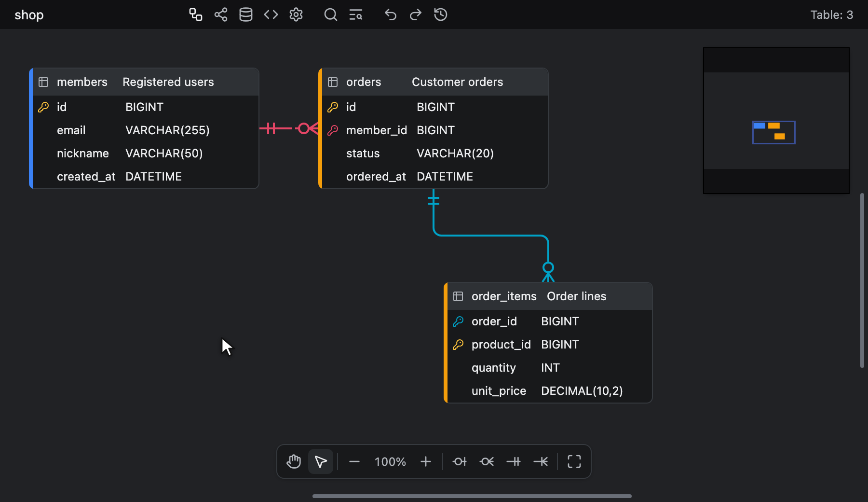The width and height of the screenshot is (868, 502).
Task: Zoom in with the plus button
Action: coord(426,461)
